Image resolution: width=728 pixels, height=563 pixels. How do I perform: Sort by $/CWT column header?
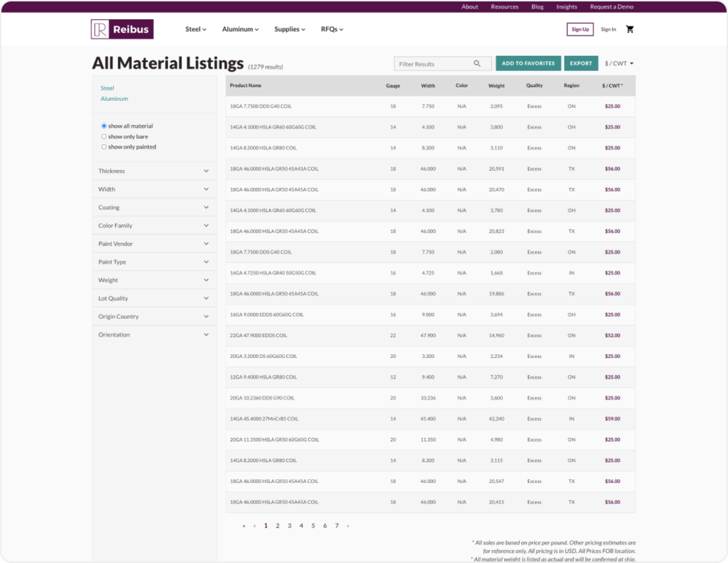click(612, 86)
